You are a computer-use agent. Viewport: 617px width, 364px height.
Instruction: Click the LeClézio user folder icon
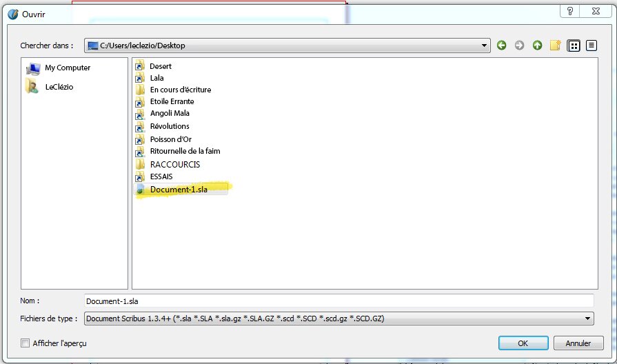pos(32,86)
